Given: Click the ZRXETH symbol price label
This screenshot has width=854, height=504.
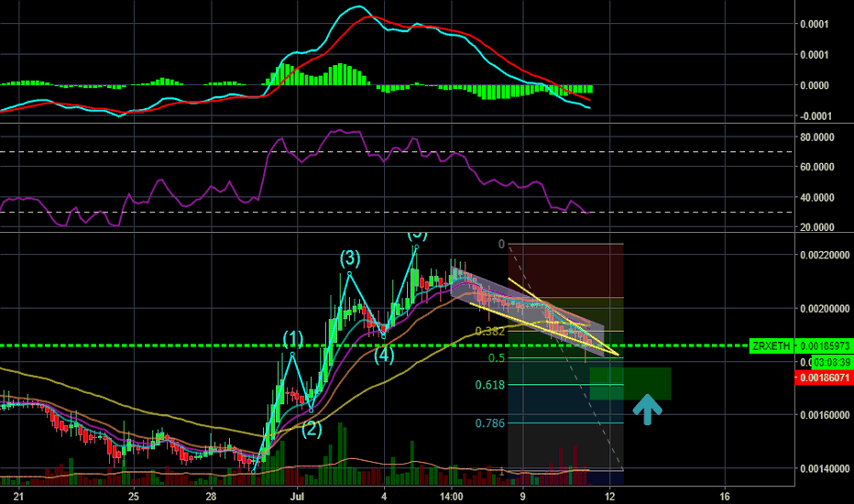Looking at the screenshot, I should pos(771,346).
